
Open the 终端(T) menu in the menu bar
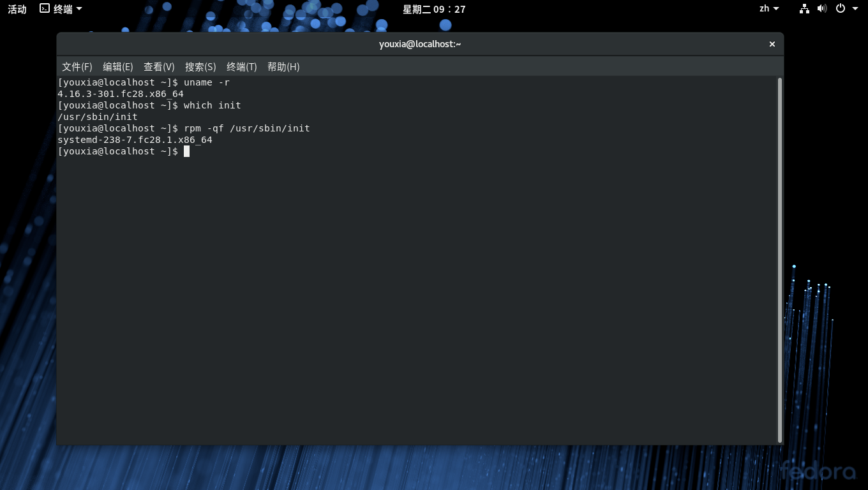241,67
